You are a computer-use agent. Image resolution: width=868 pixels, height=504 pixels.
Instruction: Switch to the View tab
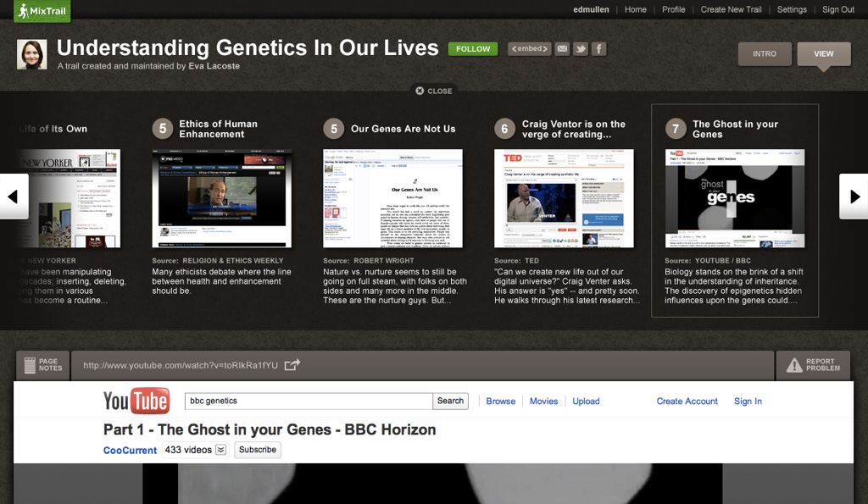coord(823,53)
